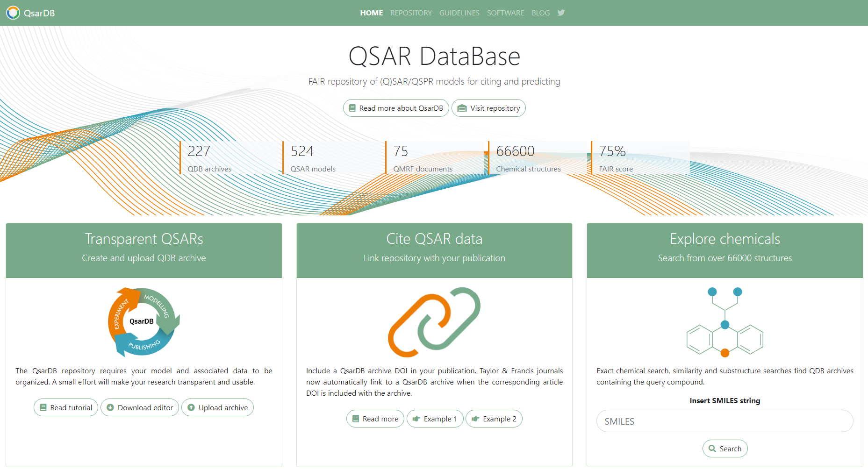868x470 pixels.
Task: Open the Read tutorial button
Action: 66,407
